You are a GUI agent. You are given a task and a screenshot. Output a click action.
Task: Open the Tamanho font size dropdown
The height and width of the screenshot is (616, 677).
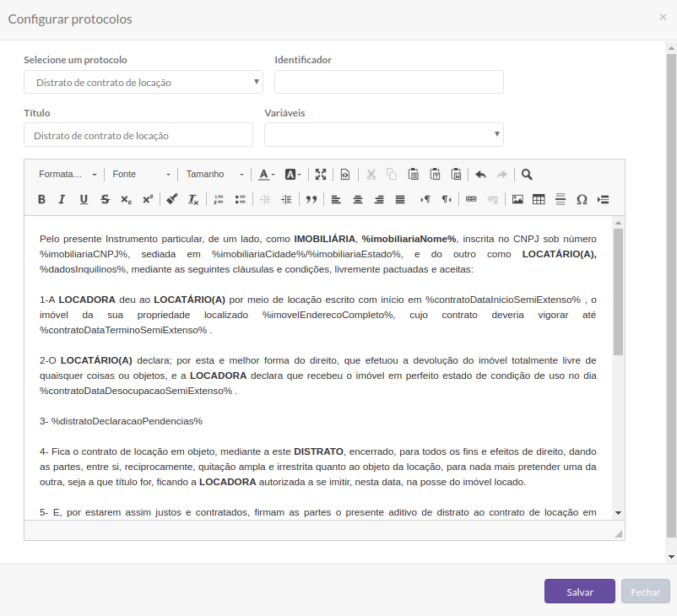click(x=214, y=174)
